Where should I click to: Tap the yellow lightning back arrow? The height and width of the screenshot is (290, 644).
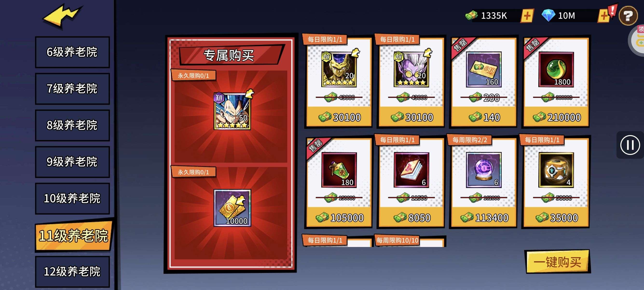[x=62, y=15]
